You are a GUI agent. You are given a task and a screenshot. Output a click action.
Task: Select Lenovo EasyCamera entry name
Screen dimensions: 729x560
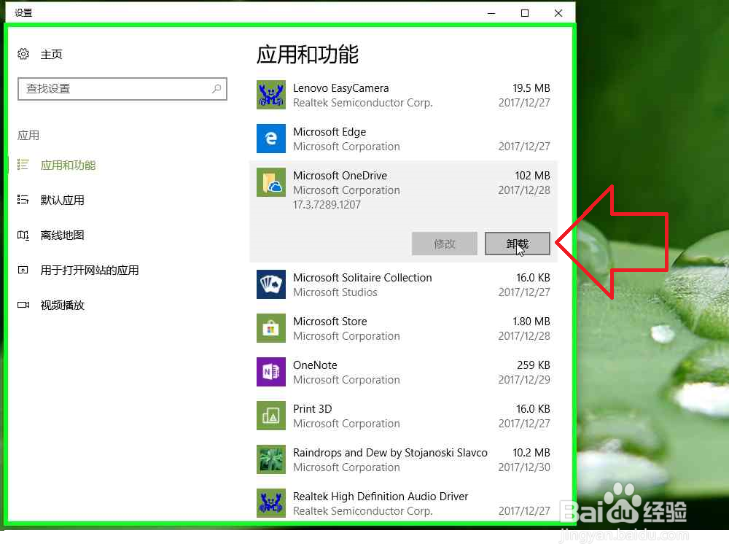click(340, 88)
